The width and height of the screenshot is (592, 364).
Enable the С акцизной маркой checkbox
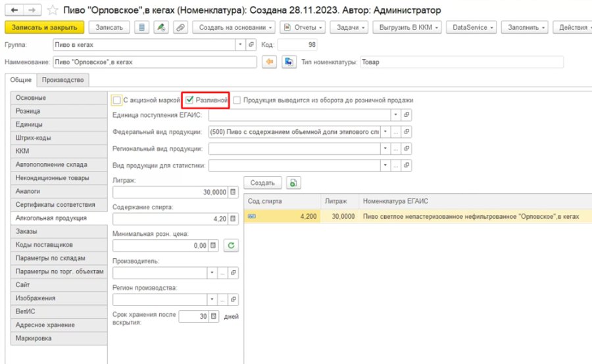[116, 101]
